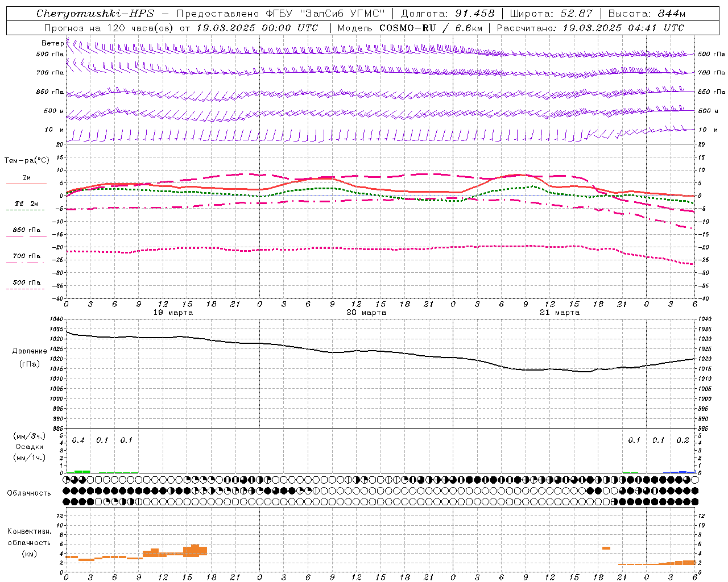Image resolution: width=728 pixels, height=582 pixels.
Task: Click the (км) unit label for convective clouds
Action: 29,554
